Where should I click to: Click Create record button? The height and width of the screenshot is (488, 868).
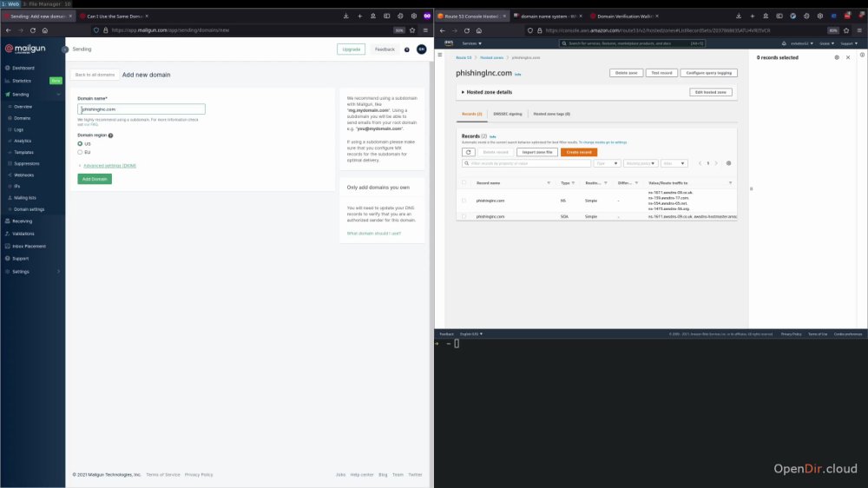578,152
